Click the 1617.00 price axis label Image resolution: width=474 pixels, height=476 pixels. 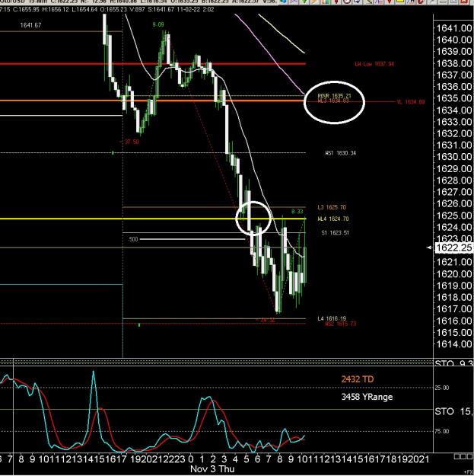point(453,308)
